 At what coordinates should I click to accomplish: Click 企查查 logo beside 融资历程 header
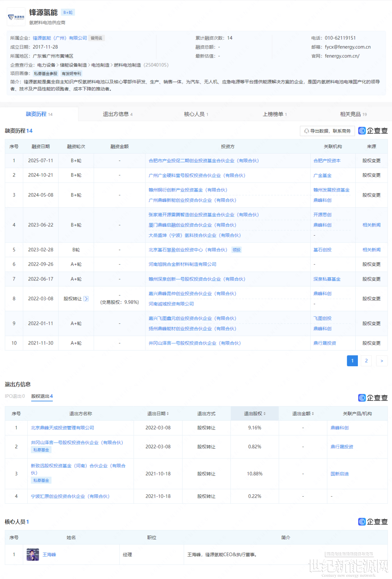coord(373,131)
